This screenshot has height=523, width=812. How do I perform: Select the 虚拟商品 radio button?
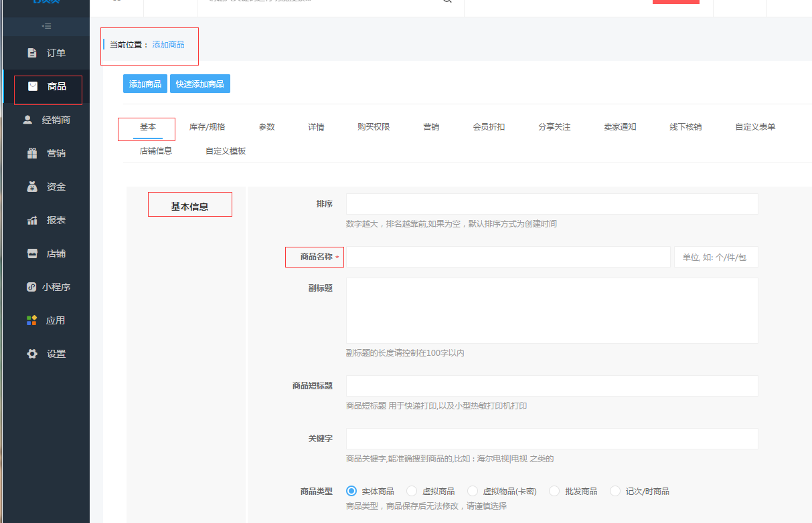click(412, 491)
